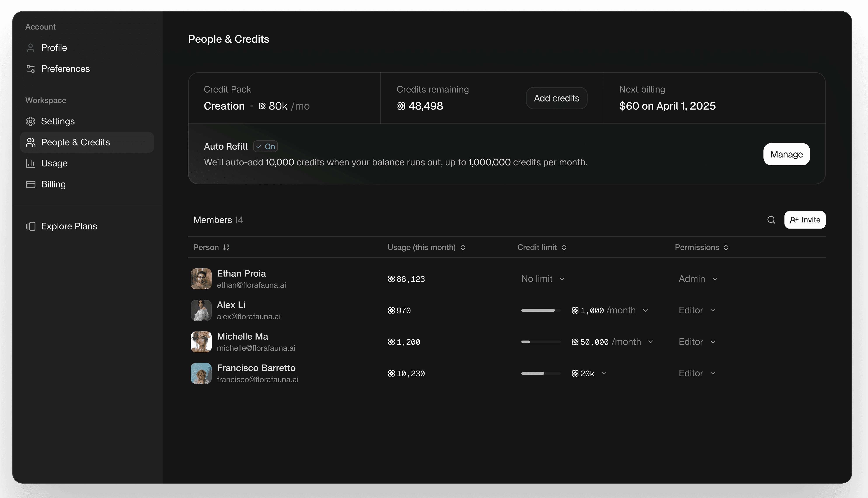Click the search members magnifier icon

[x=771, y=220]
